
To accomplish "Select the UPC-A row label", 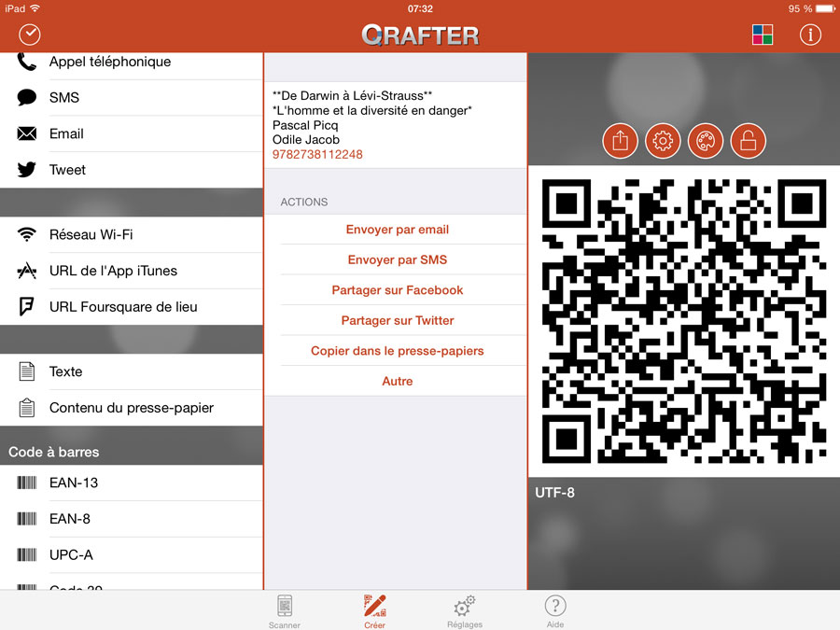I will pyautogui.click(x=71, y=554).
